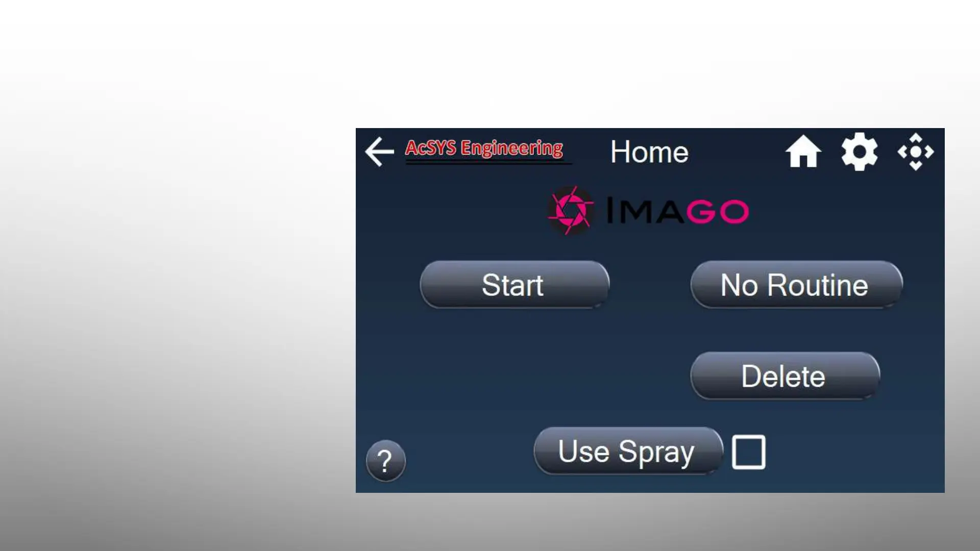Click the black IMA letters of logo
This screenshot has height=551, width=980.
645,211
